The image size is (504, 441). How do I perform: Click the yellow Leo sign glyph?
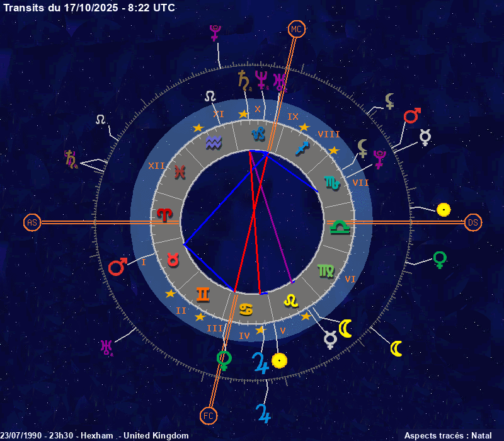click(x=290, y=301)
